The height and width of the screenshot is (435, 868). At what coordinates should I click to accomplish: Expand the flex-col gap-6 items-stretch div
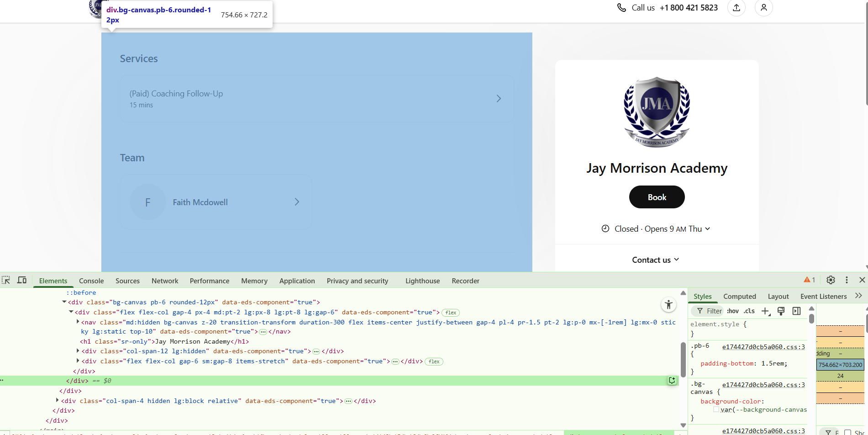pyautogui.click(x=78, y=361)
